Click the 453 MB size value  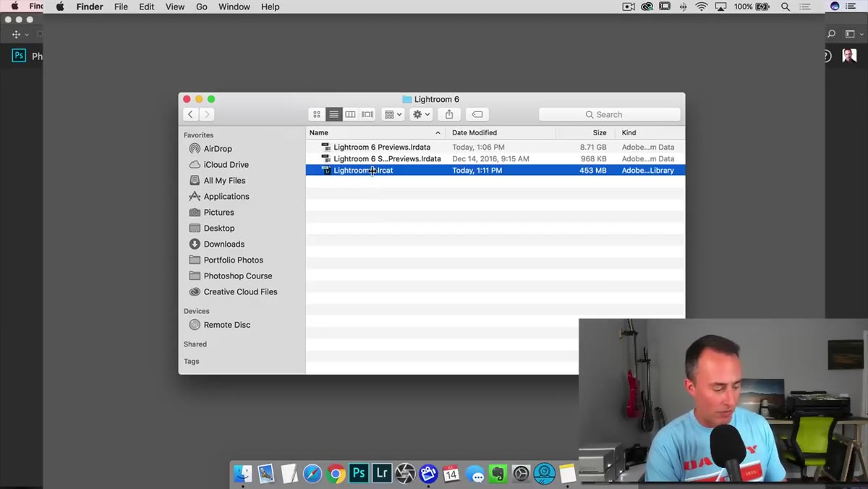(592, 170)
